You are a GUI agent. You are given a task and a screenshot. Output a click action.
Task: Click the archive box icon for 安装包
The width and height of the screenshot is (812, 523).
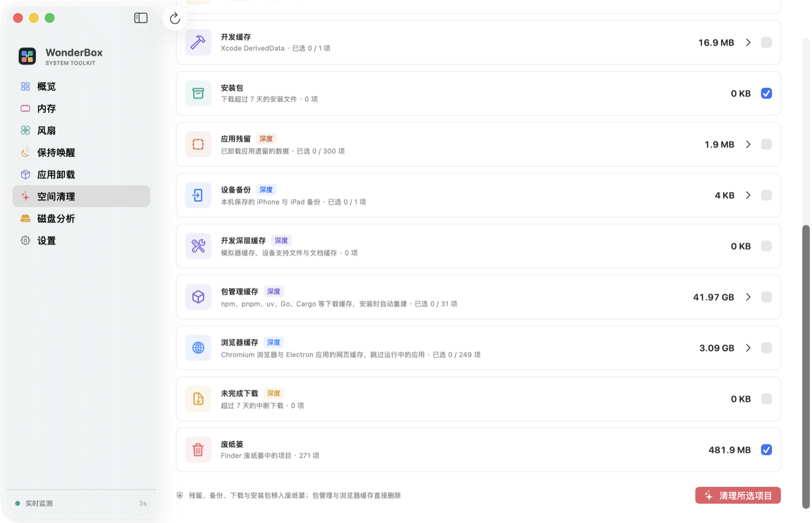pyautogui.click(x=198, y=93)
